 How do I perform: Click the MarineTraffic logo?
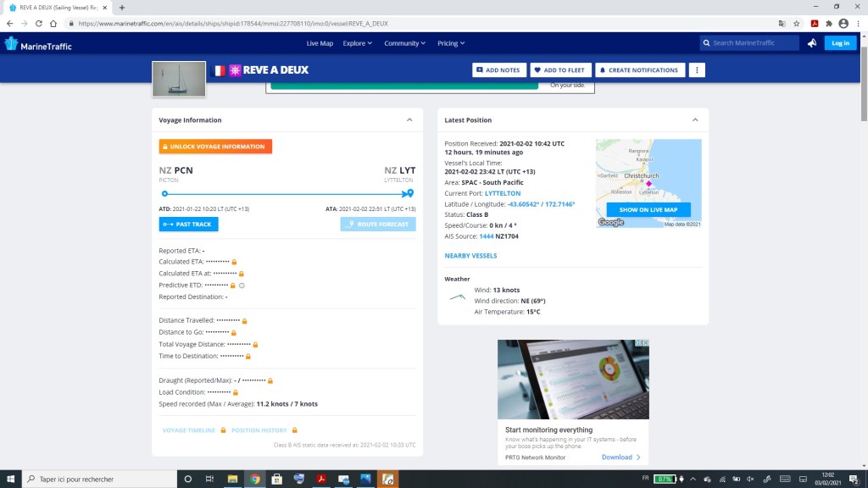[39, 43]
